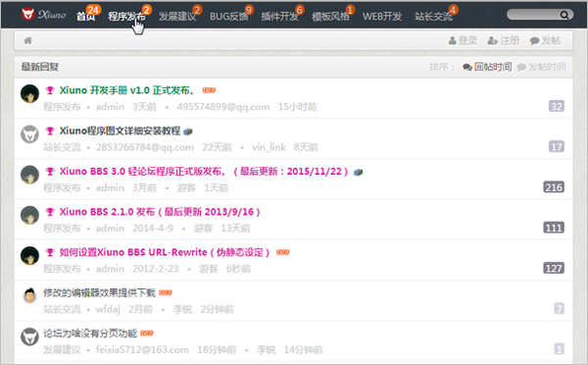Click user 495574899@qq.com
This screenshot has width=588, height=365.
223,107
